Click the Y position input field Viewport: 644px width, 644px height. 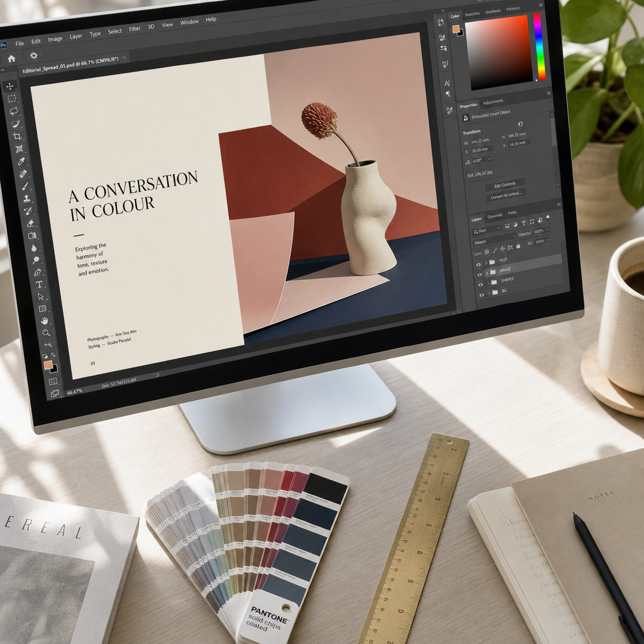pos(519,144)
